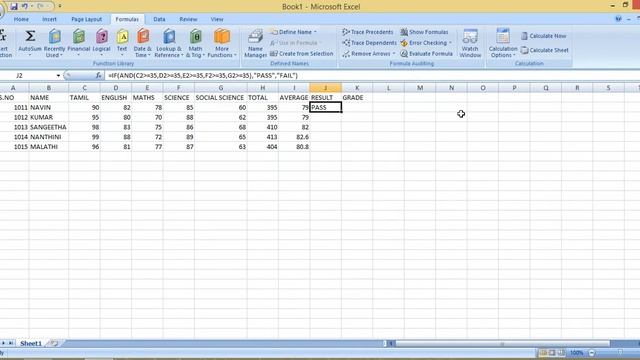
Task: Expand the Remove Arrows dropdown arrow
Action: (x=394, y=53)
